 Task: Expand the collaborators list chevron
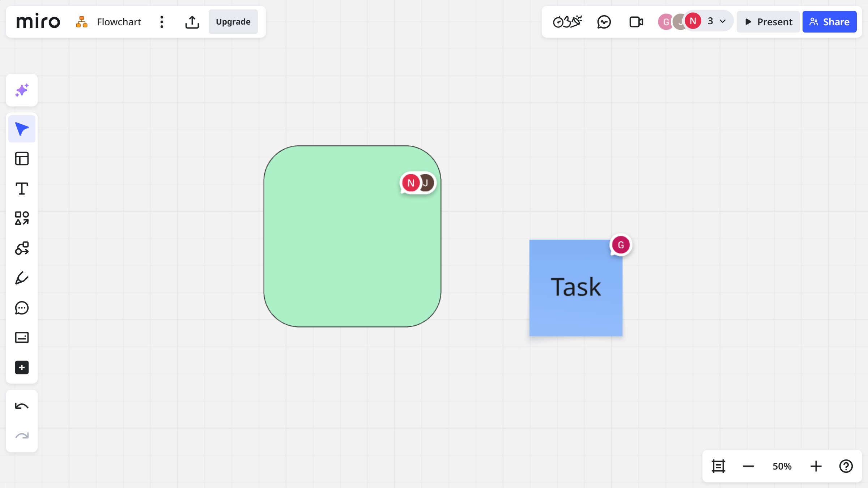click(723, 21)
